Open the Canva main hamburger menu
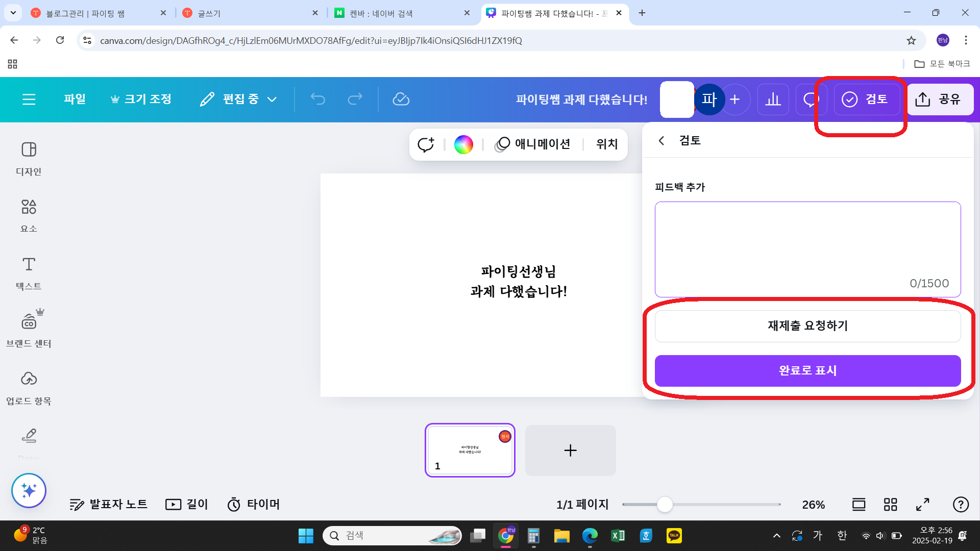The image size is (980, 551). [x=29, y=99]
